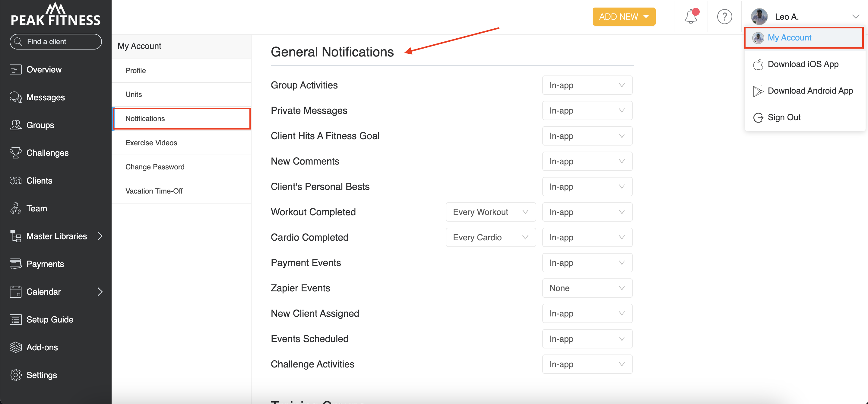Open the Exercise Videos tab
868x404 pixels.
pyautogui.click(x=181, y=143)
